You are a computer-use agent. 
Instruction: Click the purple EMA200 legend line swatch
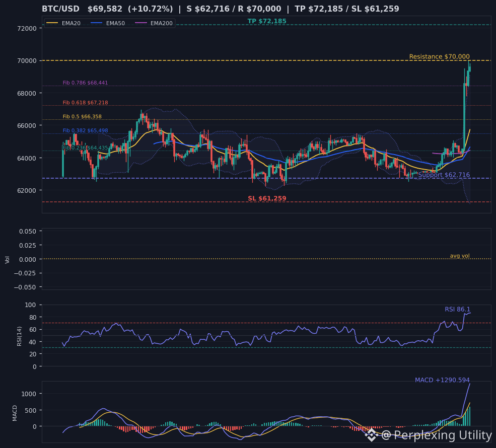tap(141, 23)
